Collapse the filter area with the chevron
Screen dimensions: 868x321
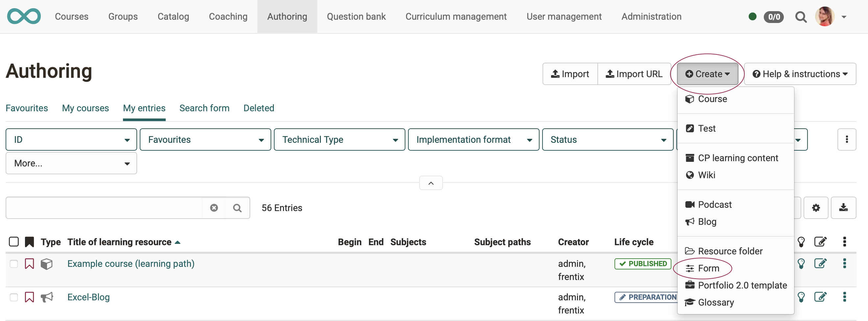pyautogui.click(x=431, y=183)
